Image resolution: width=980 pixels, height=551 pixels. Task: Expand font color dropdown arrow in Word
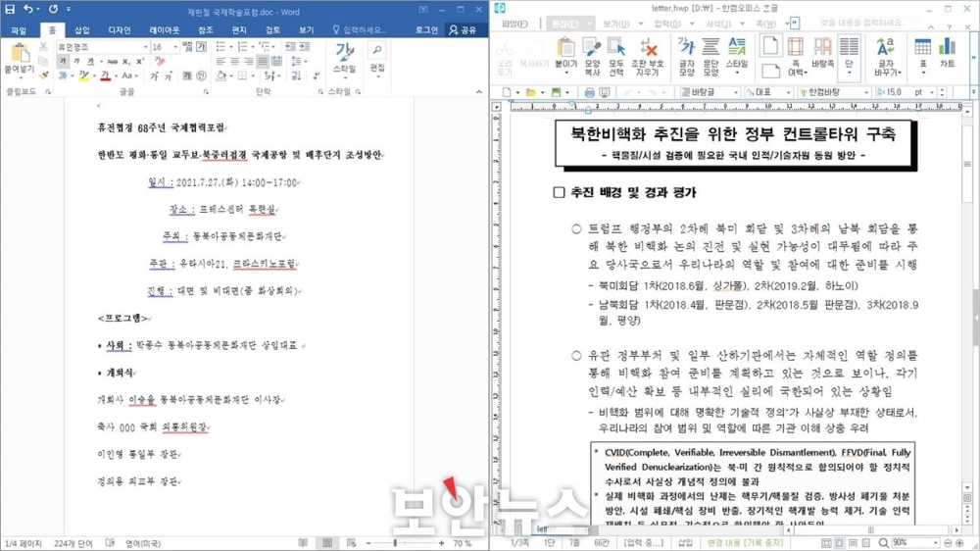[117, 75]
